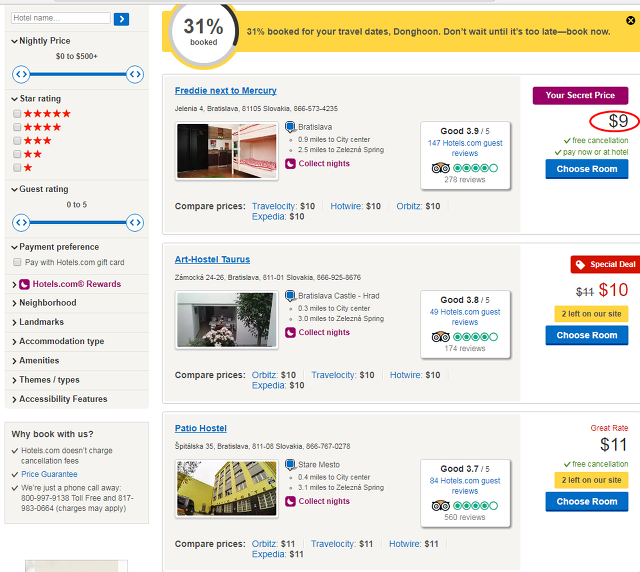Open 147 Hotels.com guest reviews link
The width and height of the screenshot is (640, 572).
coord(465,148)
